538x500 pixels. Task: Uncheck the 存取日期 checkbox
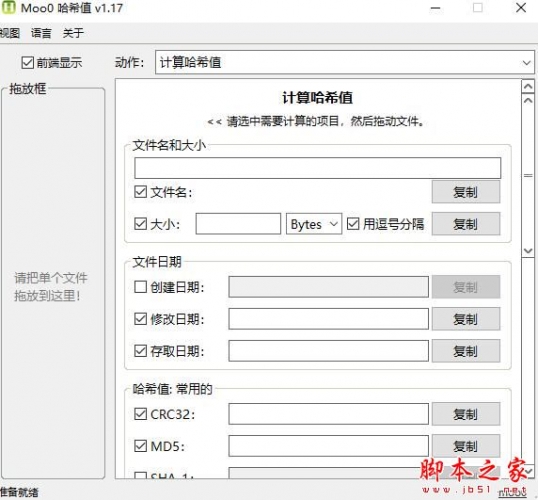(x=140, y=351)
